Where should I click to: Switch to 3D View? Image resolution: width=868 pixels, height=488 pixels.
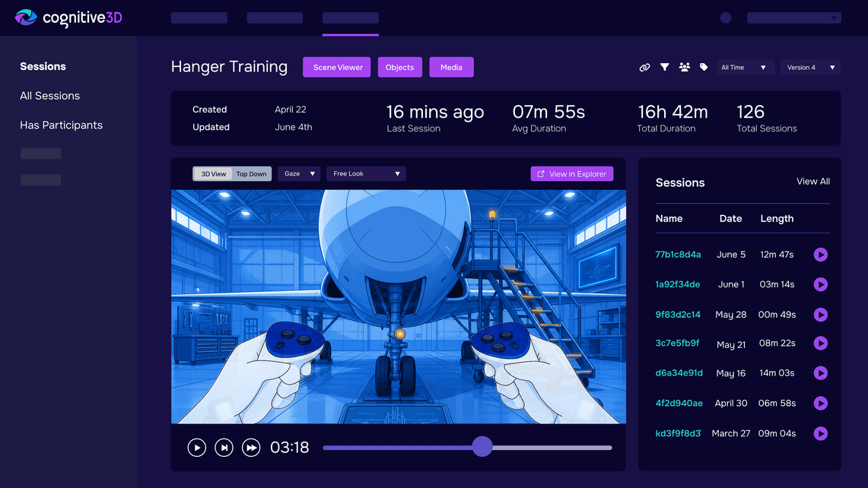(213, 174)
